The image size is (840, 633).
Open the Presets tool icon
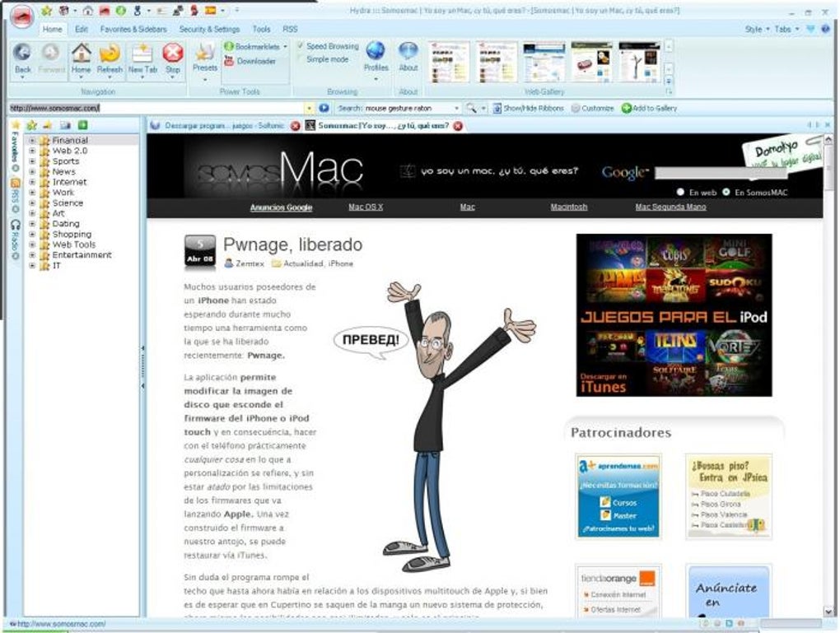tap(204, 52)
